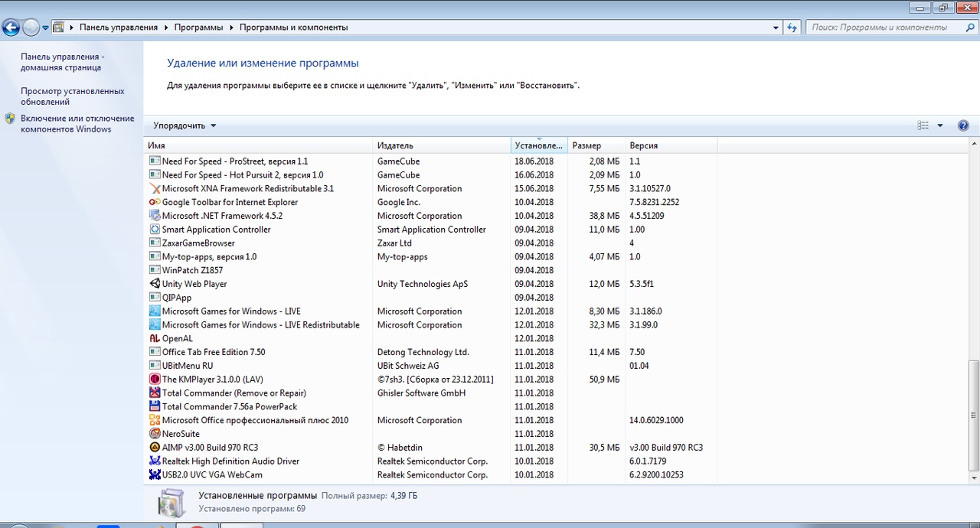Image resolution: width=980 pixels, height=528 pixels.
Task: Sort by the Версия column header
Action: [x=671, y=145]
